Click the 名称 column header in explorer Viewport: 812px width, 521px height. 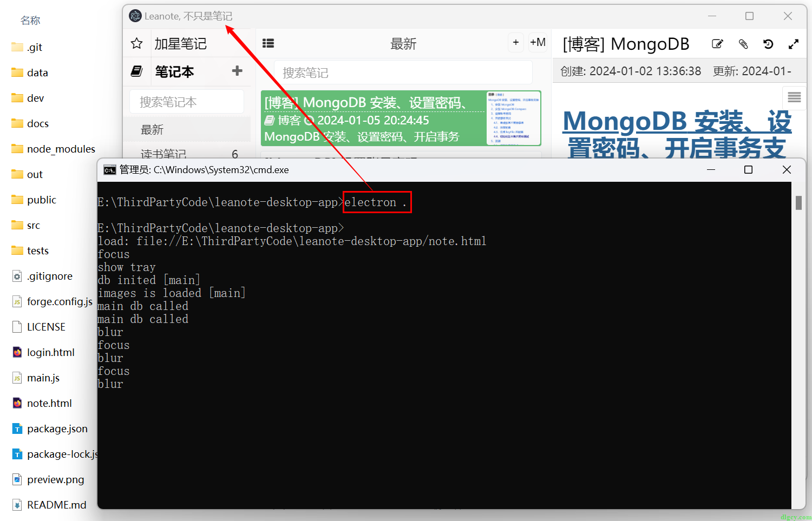point(30,21)
